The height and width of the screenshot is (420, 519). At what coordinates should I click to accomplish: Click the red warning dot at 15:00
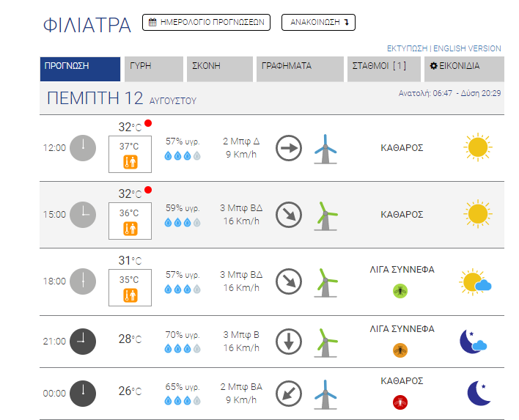click(148, 190)
